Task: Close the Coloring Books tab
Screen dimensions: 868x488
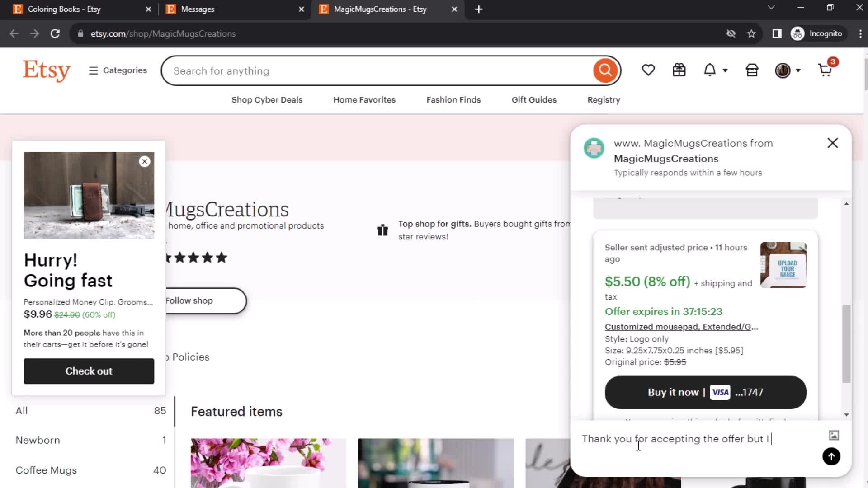Action: 148,9
